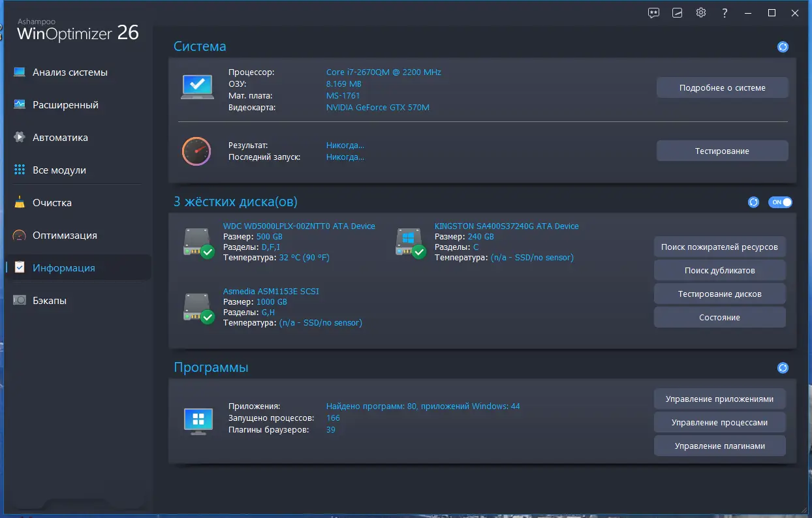Click the Очистка broom icon in sidebar
This screenshot has width=812, height=518.
(19, 202)
